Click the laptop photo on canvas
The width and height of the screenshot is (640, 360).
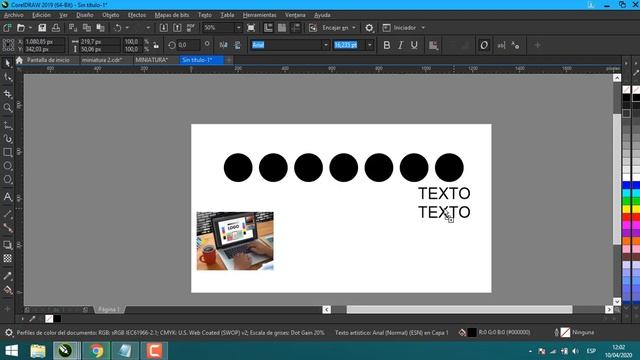click(235, 241)
